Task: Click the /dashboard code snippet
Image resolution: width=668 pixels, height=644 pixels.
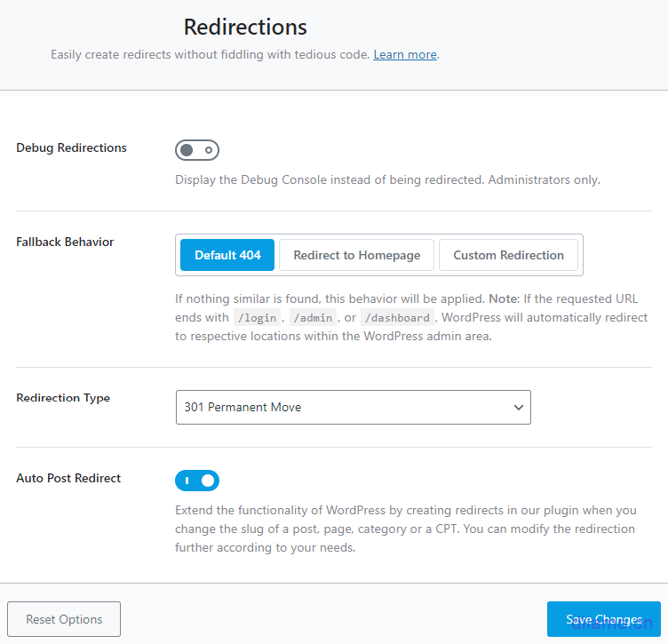Action: pos(397,318)
